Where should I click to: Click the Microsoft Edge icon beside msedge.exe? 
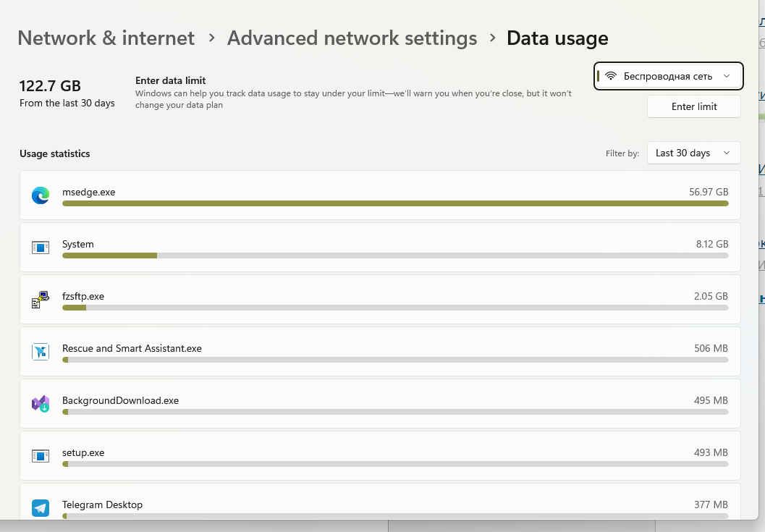click(x=41, y=195)
